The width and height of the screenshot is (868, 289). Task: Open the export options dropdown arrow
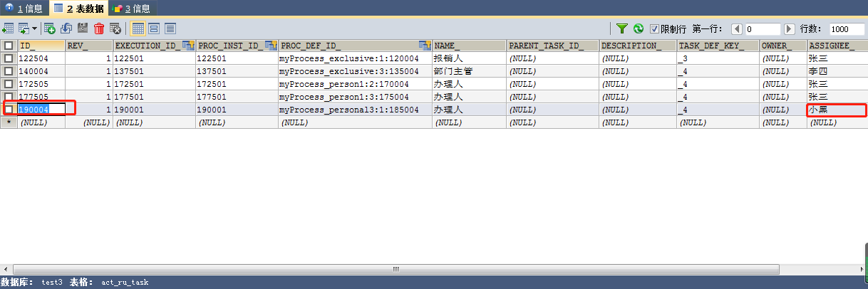[x=33, y=29]
